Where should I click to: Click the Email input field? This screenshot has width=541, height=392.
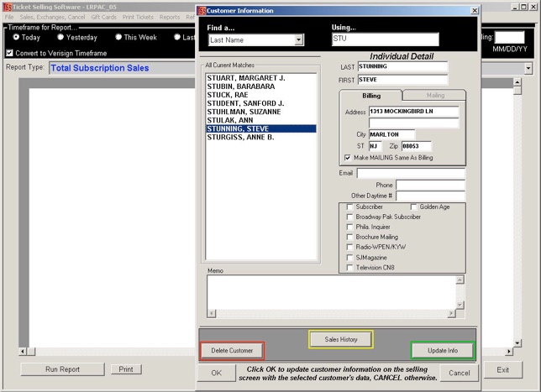click(410, 173)
